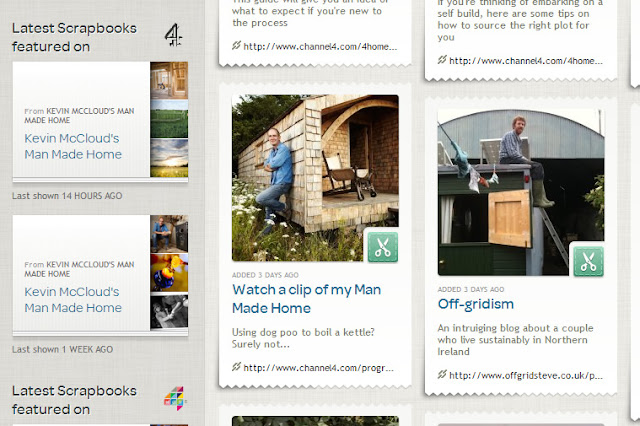Select the black-and-white thumbnail in second scrapbook

click(x=169, y=312)
